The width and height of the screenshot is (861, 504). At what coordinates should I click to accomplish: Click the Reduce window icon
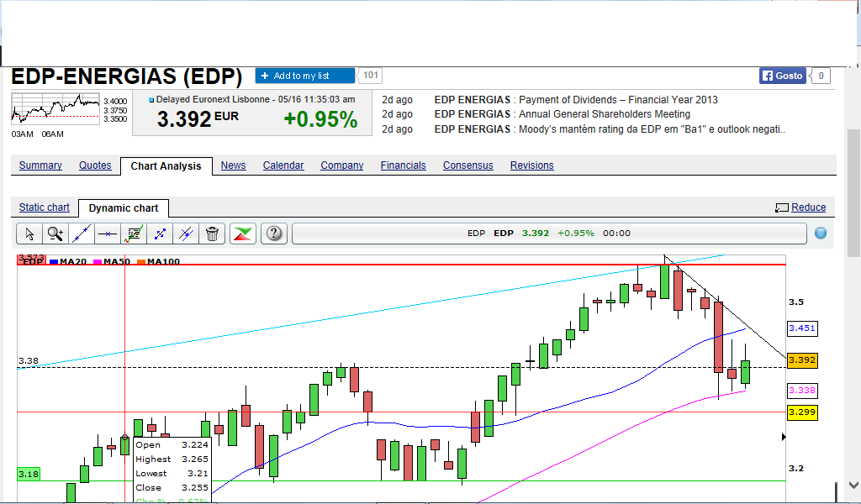(x=781, y=207)
